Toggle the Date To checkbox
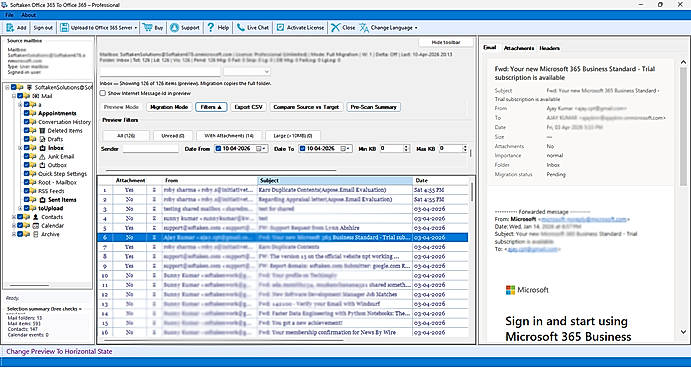 [302, 149]
